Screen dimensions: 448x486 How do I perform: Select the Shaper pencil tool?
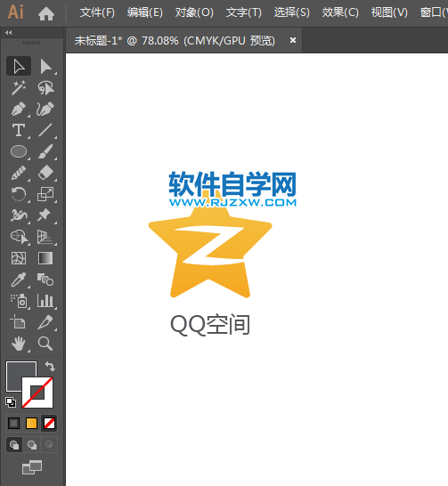click(19, 173)
